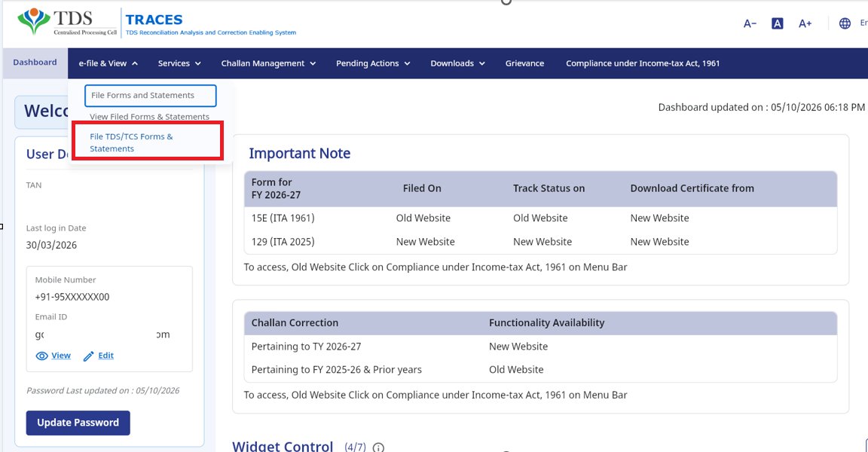Click the Important Note heading

click(x=299, y=153)
